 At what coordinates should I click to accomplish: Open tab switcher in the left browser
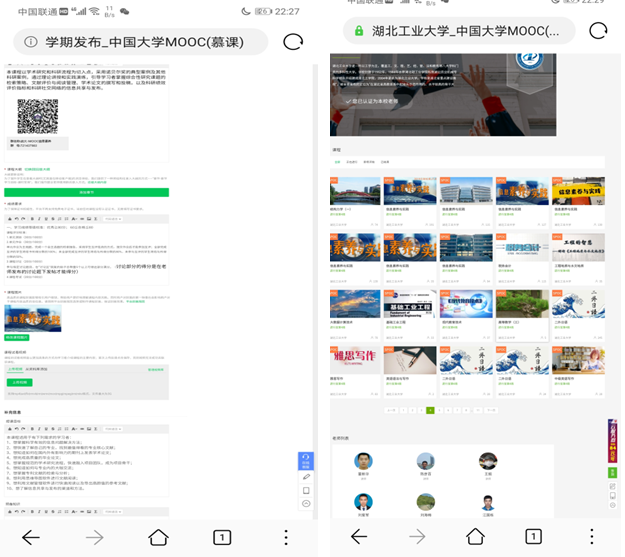222,537
